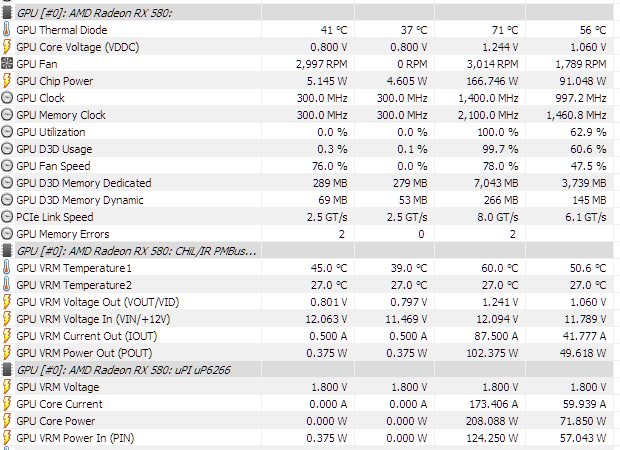Select the GPU D3D Memory Dedicated row
This screenshot has width=620, height=450.
(x=84, y=183)
